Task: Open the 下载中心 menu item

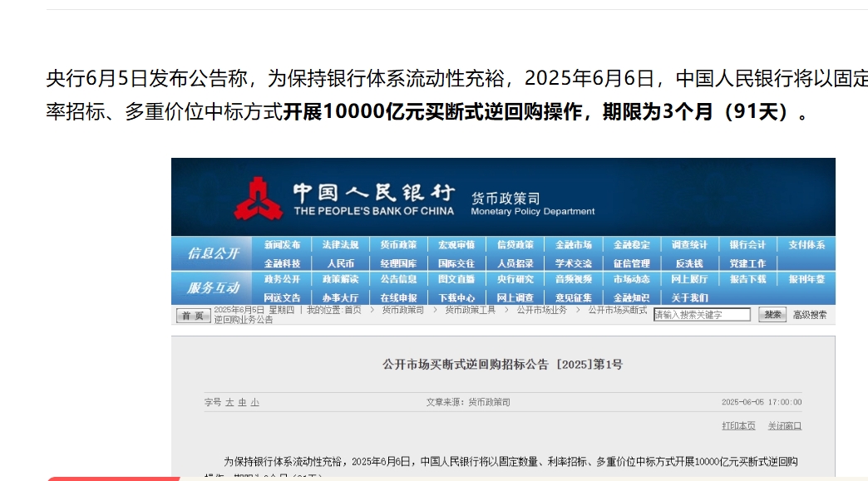Action: point(456,298)
